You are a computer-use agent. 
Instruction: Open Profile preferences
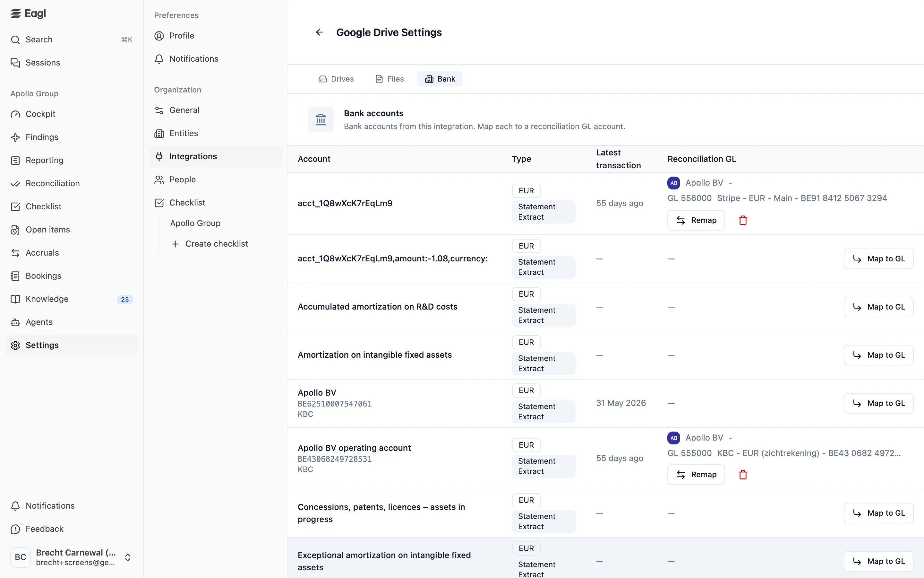215,36
